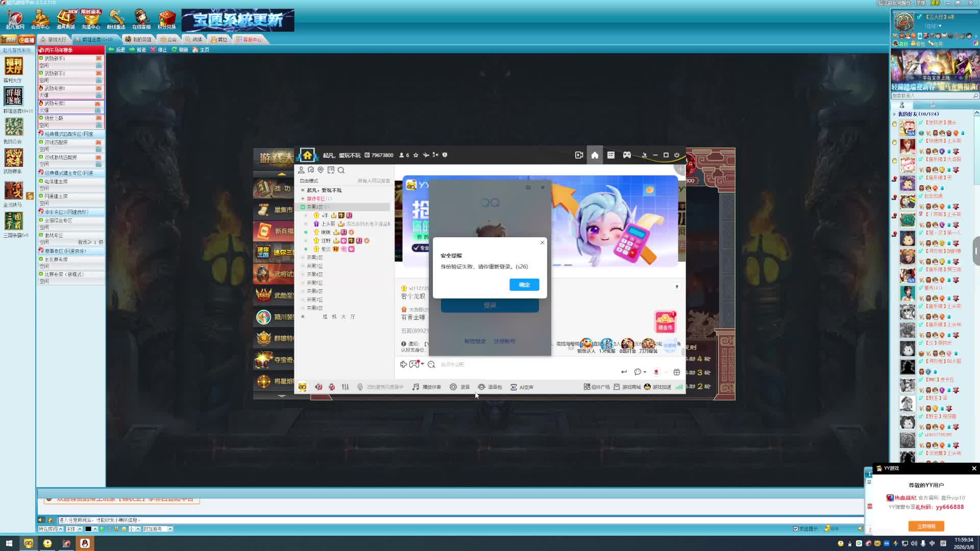Toggle the 发送提示 checkbox
Screen dimensions: 980x551
pos(795,529)
